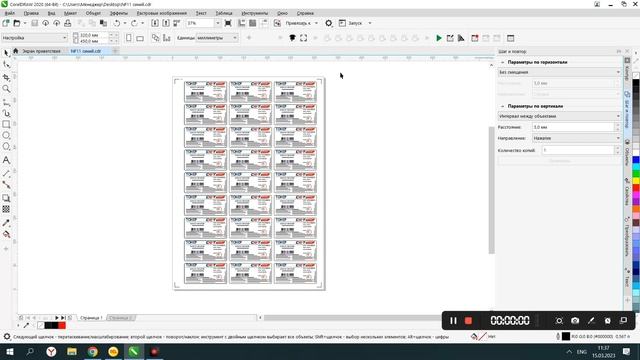Screen dimensions: 640x360
Task: Open the Direction (Направление) dropdown
Action: coord(576,138)
